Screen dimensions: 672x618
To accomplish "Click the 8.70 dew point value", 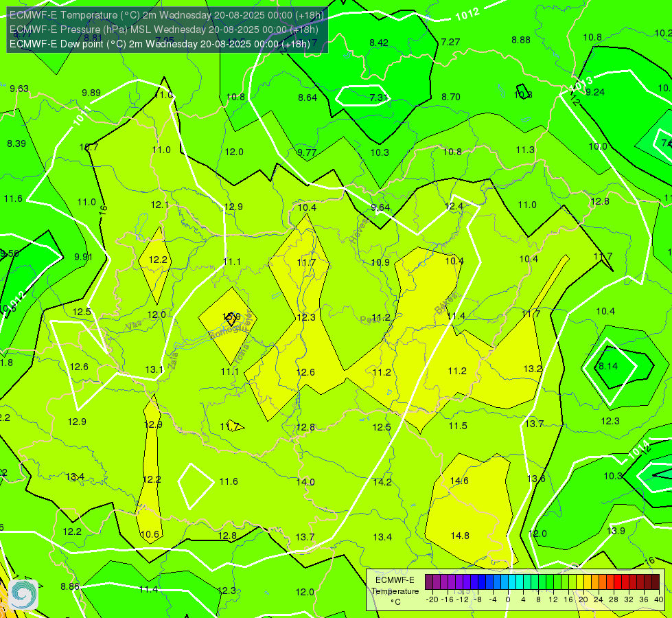I will coord(451,97).
